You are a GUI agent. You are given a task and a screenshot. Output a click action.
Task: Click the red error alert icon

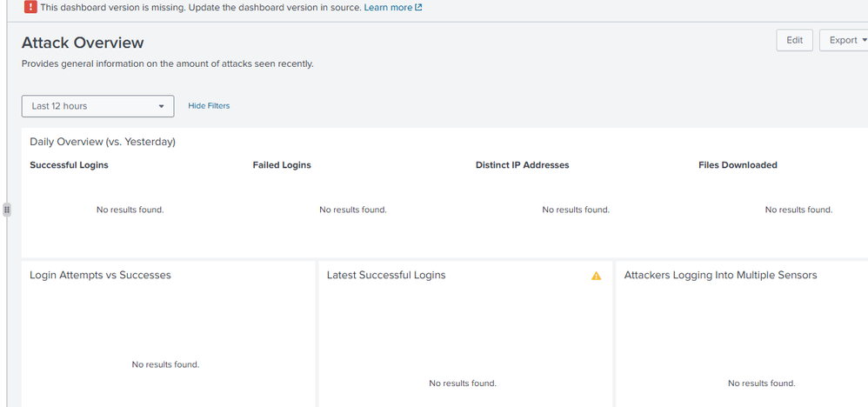(31, 7)
